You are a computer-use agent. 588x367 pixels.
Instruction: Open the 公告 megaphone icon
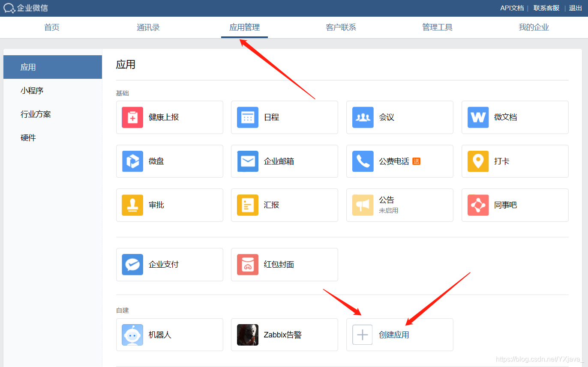(x=363, y=205)
